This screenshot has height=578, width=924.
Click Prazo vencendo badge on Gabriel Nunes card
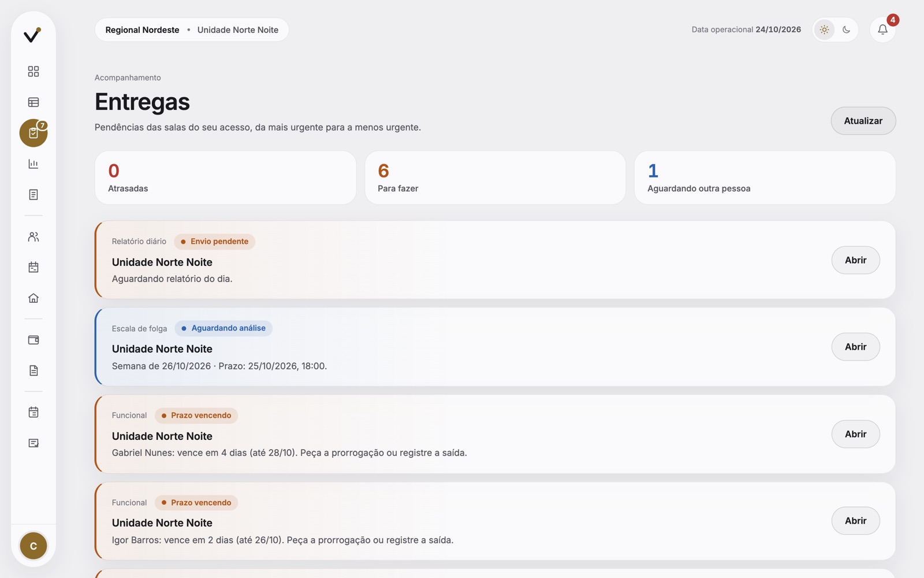196,416
